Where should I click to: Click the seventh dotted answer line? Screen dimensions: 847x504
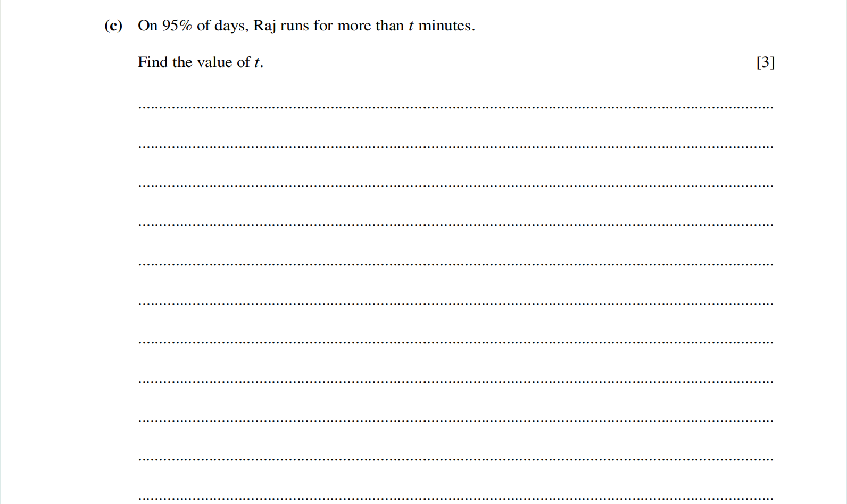[x=455, y=342]
